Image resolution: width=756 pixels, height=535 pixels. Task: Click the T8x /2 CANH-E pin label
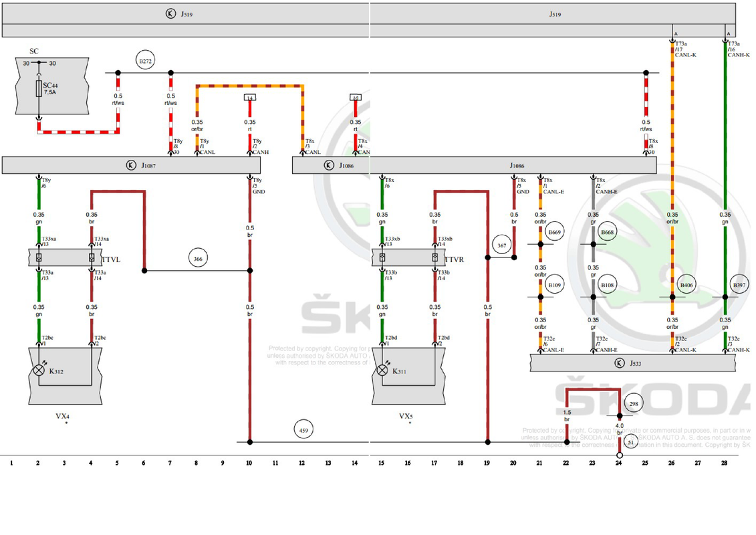click(606, 186)
